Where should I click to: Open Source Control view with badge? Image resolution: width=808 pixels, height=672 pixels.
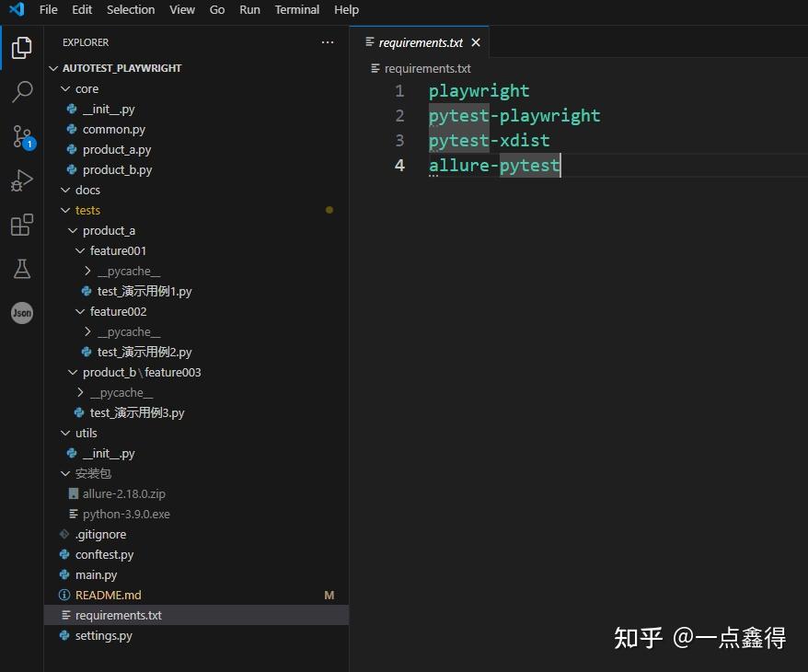(23, 137)
